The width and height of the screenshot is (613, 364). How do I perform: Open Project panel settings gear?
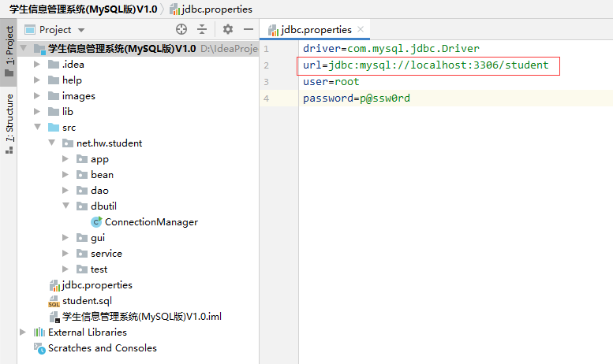coord(228,29)
